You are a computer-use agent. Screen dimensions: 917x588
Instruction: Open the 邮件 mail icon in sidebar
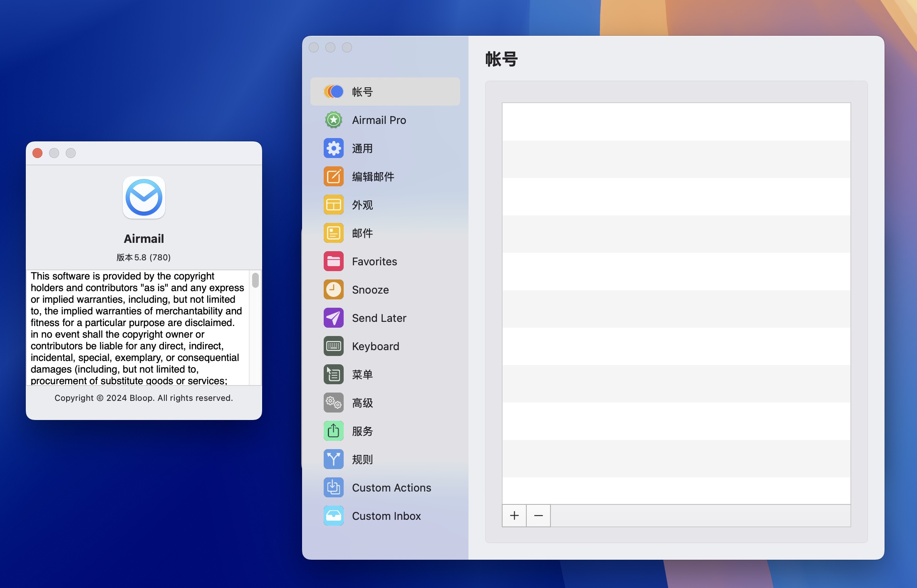334,233
